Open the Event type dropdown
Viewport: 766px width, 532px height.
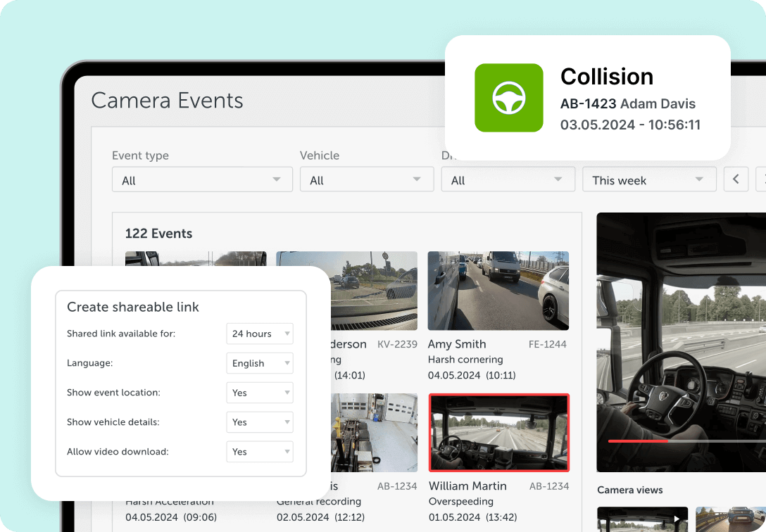tap(202, 179)
